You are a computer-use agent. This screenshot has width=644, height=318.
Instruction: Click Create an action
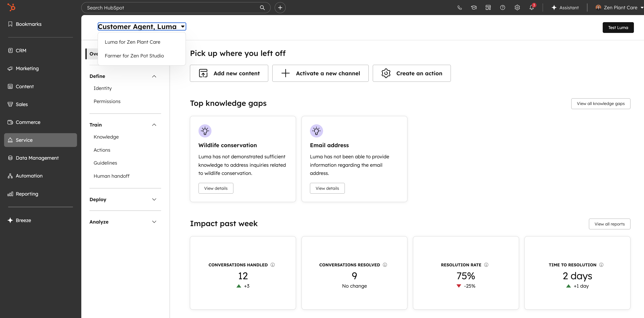411,73
